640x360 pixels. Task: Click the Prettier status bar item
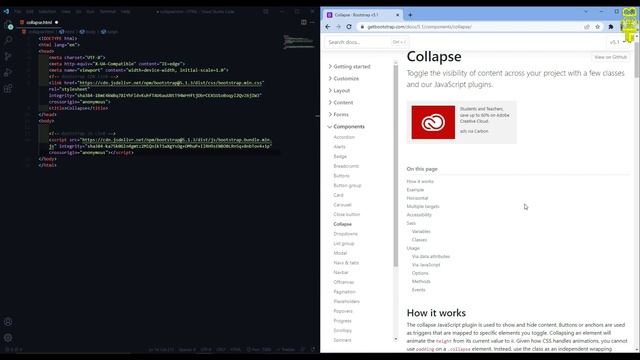tap(285, 349)
